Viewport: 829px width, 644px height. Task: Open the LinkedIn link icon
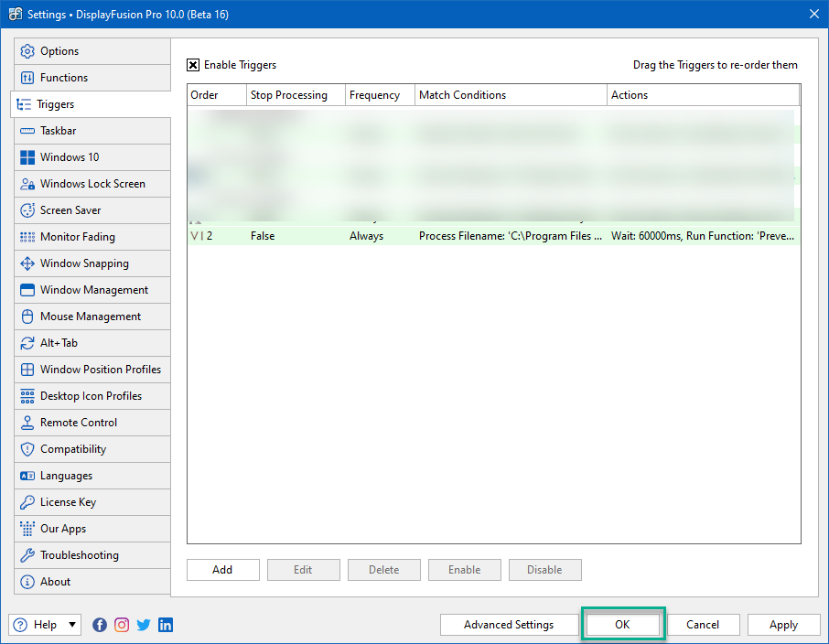click(x=166, y=625)
